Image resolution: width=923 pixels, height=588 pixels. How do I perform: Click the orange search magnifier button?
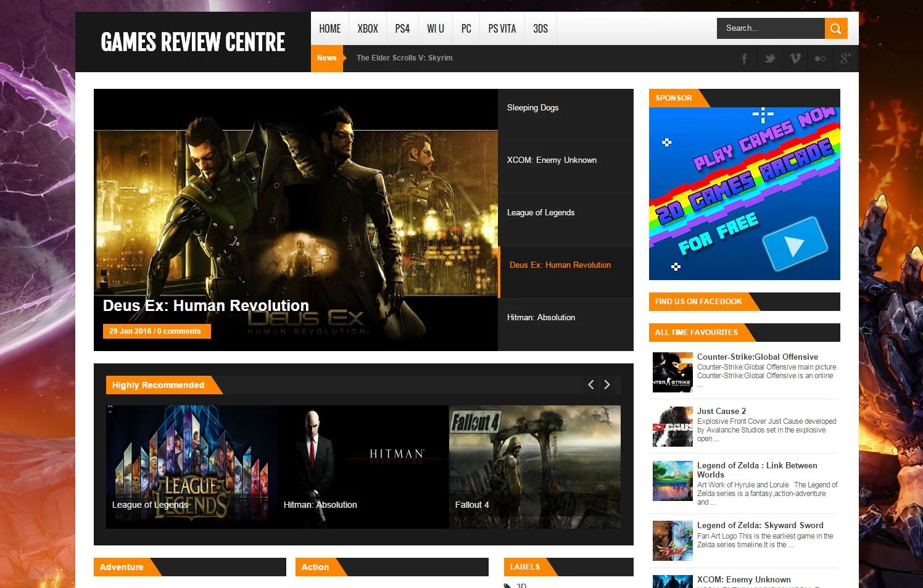836,28
